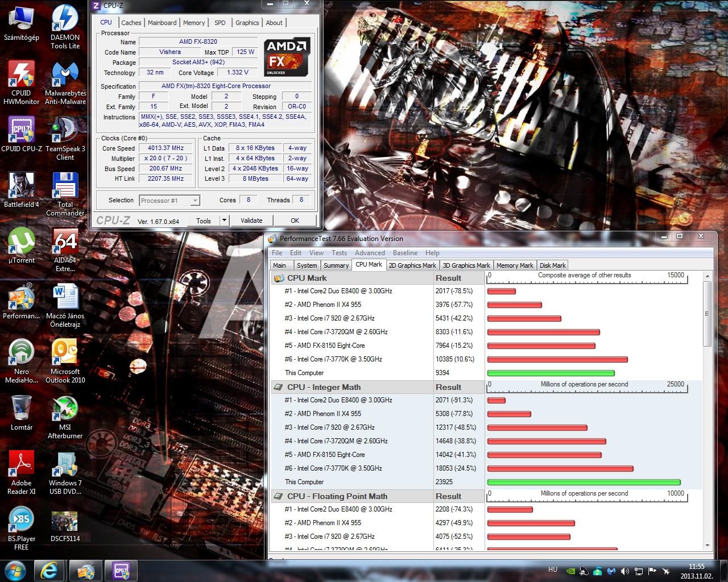Open Mainboard tab in CPU-Z
This screenshot has height=582, width=728.
[x=162, y=23]
